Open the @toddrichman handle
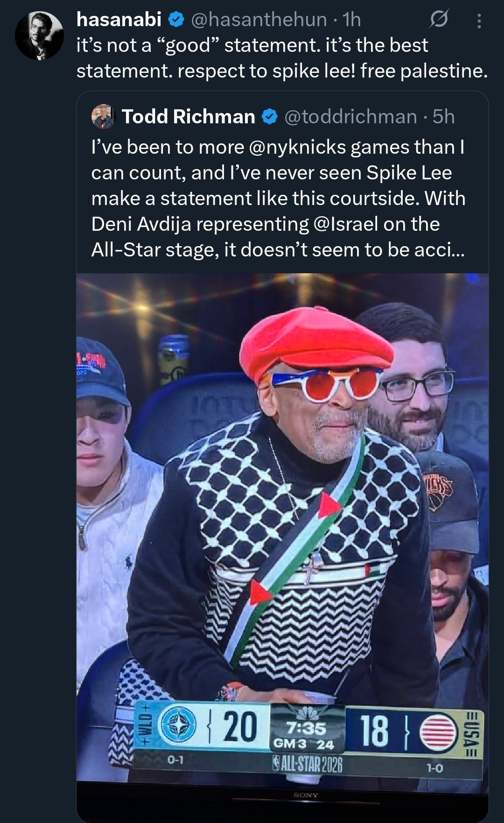 [x=350, y=116]
